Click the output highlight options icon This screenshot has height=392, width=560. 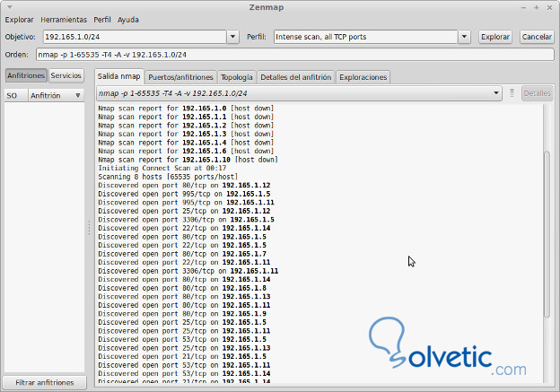[x=512, y=92]
